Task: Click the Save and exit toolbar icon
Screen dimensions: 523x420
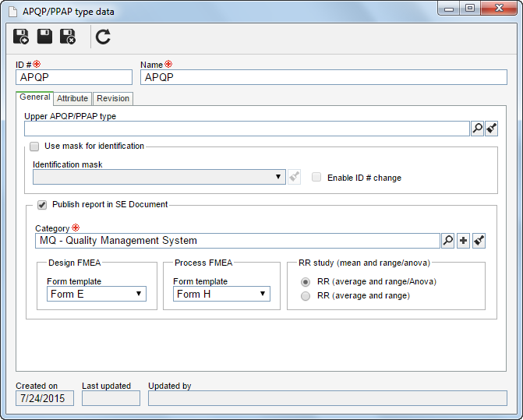Action: click(x=68, y=37)
